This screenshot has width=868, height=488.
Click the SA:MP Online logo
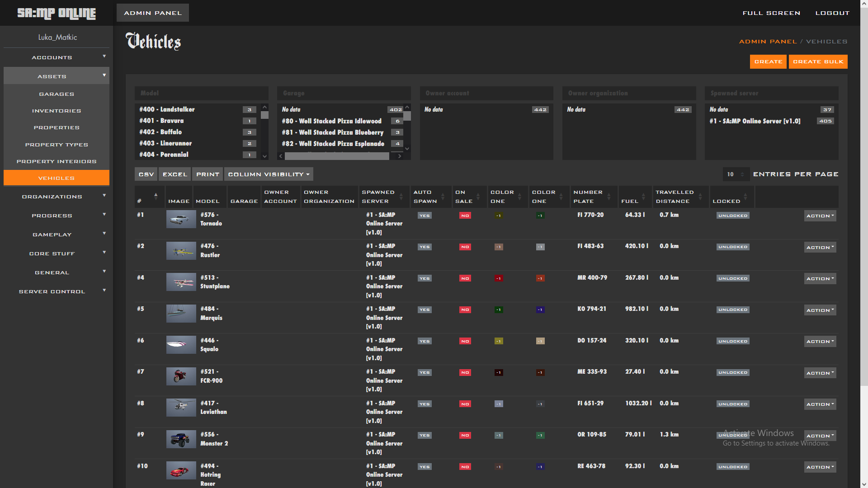point(57,13)
